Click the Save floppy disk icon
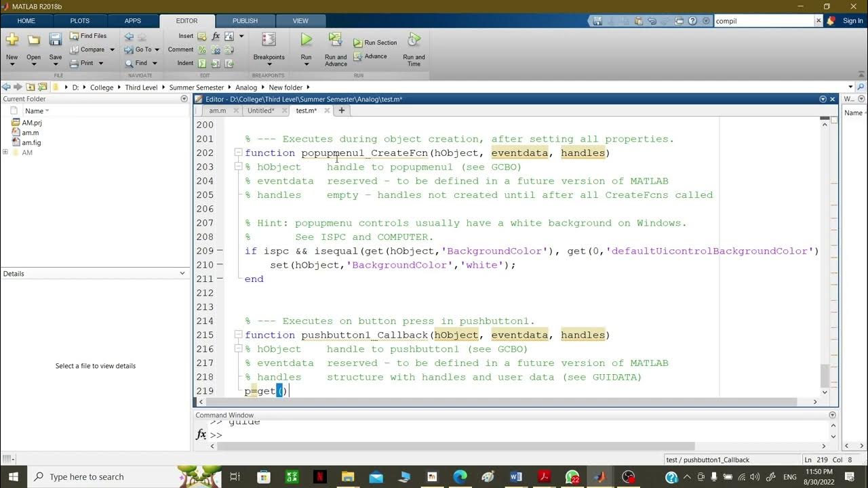This screenshot has width=868, height=488. (x=56, y=41)
